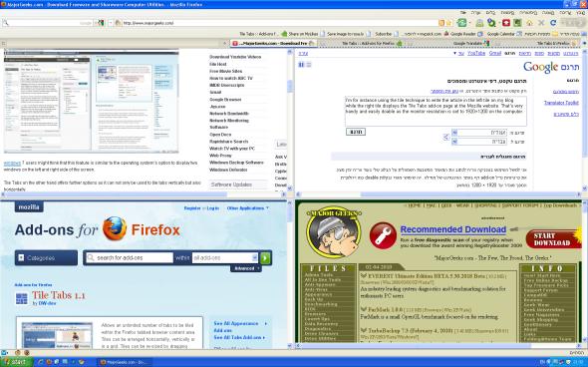Click the MajorGeeks.com taskbar button
This screenshot has width=588, height=367.
click(x=124, y=362)
